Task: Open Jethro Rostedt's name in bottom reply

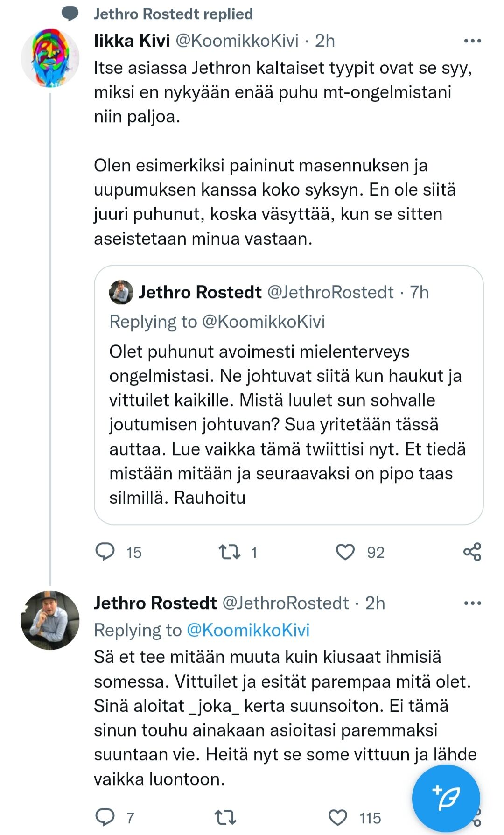Action: click(155, 603)
